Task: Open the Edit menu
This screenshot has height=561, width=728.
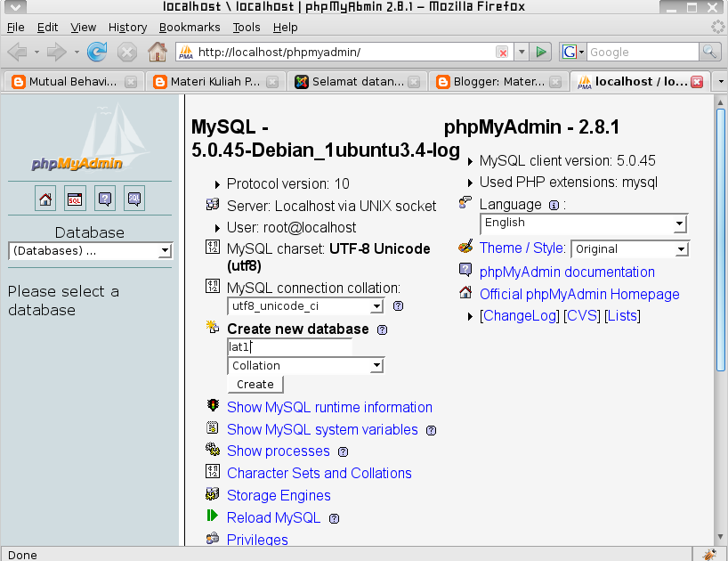Action: pyautogui.click(x=47, y=28)
